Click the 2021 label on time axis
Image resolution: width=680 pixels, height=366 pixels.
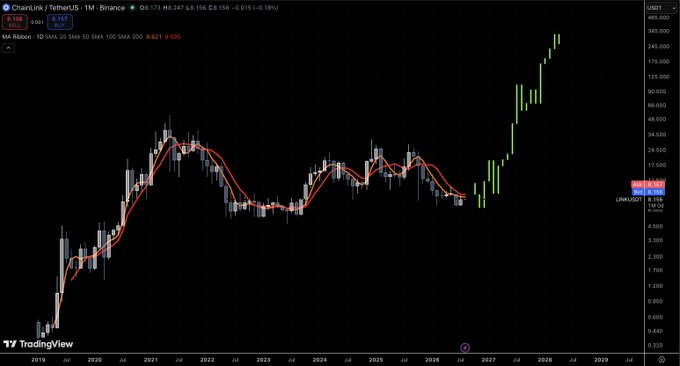coord(150,359)
